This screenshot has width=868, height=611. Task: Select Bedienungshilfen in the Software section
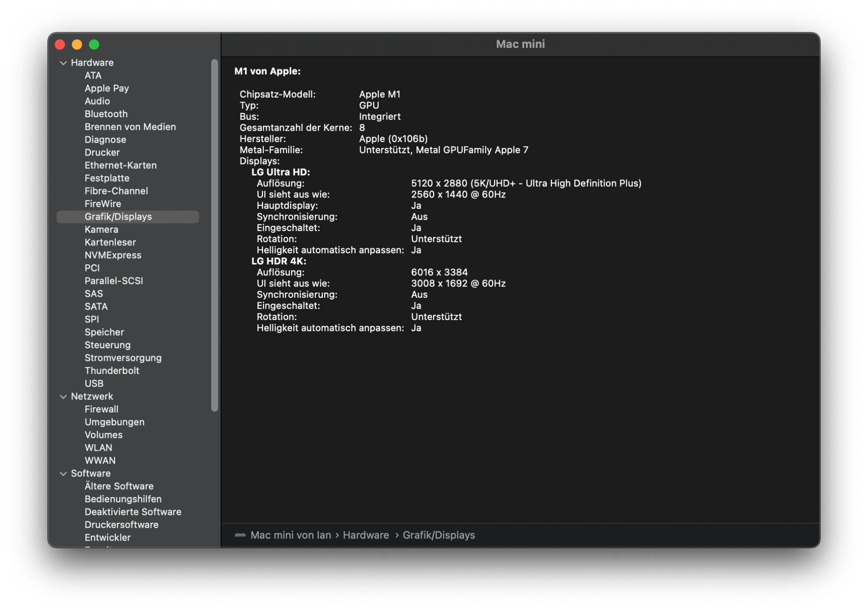123,499
